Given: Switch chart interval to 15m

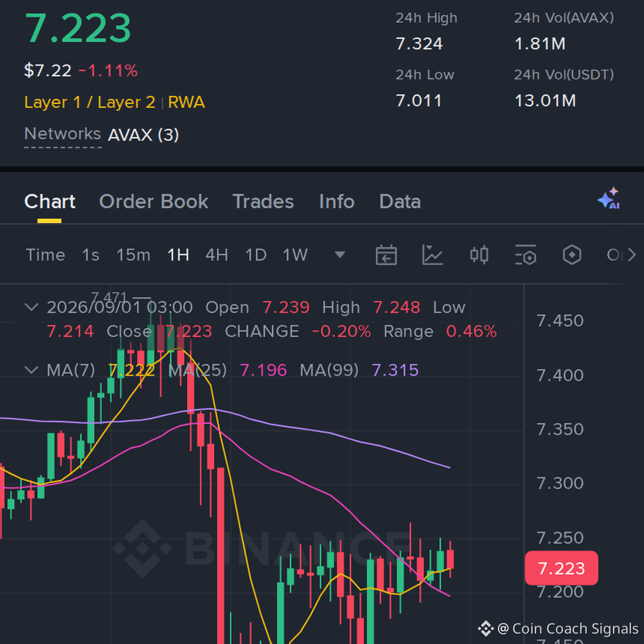Looking at the screenshot, I should click(133, 255).
